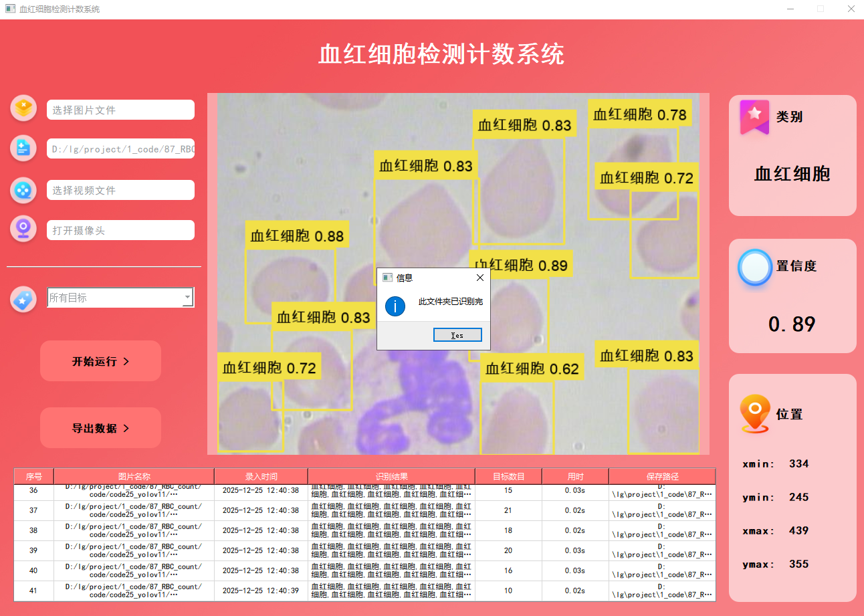The width and height of the screenshot is (864, 616).
Task: Click the 用时 cell in row 41
Action: 575,591
